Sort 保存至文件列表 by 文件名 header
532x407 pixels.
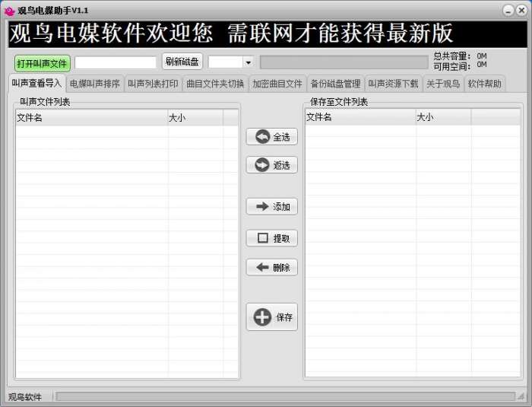(360, 117)
